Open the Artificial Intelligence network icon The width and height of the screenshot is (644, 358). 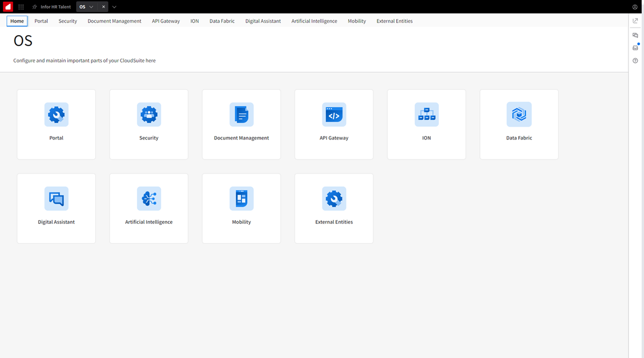click(149, 199)
